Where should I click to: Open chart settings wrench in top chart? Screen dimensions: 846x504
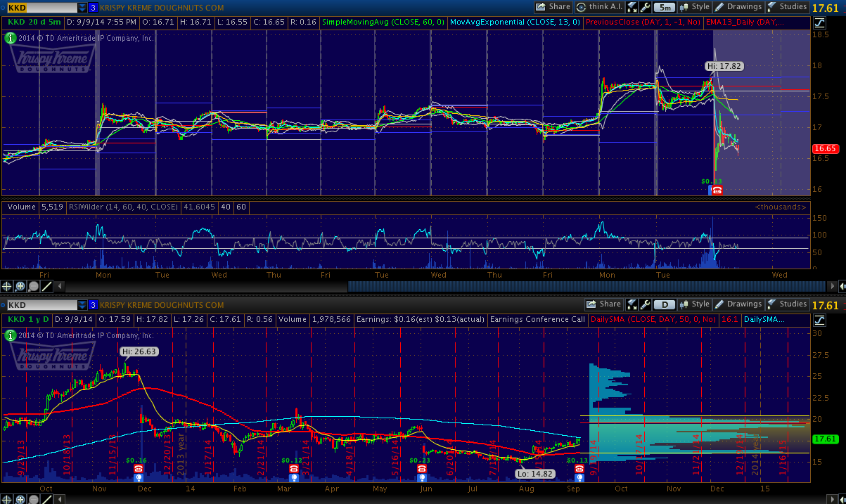645,7
